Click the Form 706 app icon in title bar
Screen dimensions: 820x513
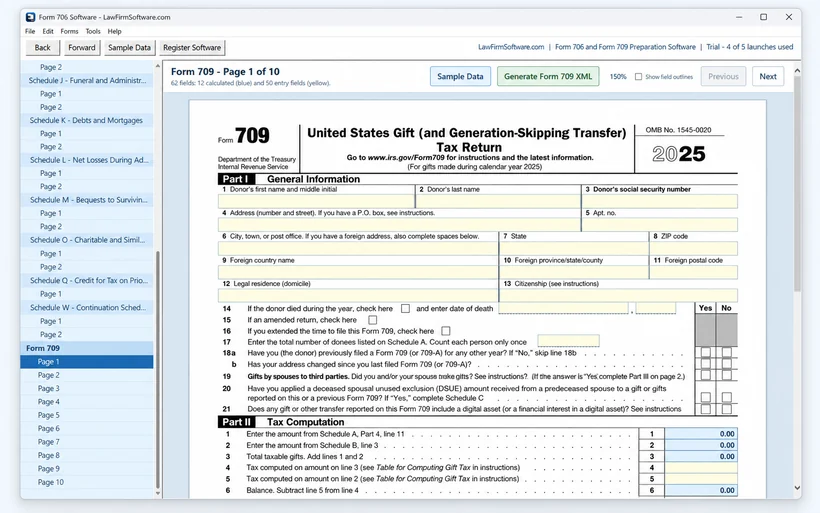(x=30, y=17)
